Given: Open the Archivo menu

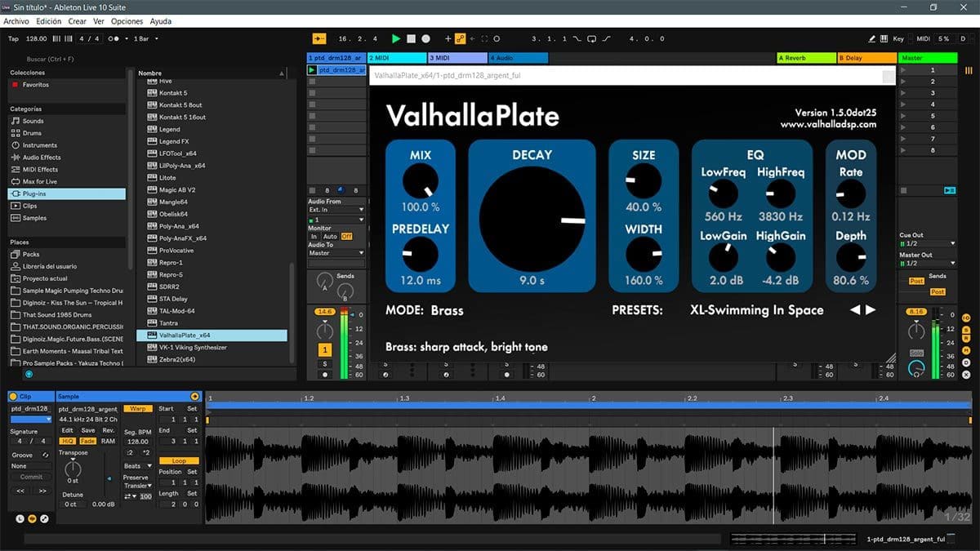Looking at the screenshot, I should 16,21.
